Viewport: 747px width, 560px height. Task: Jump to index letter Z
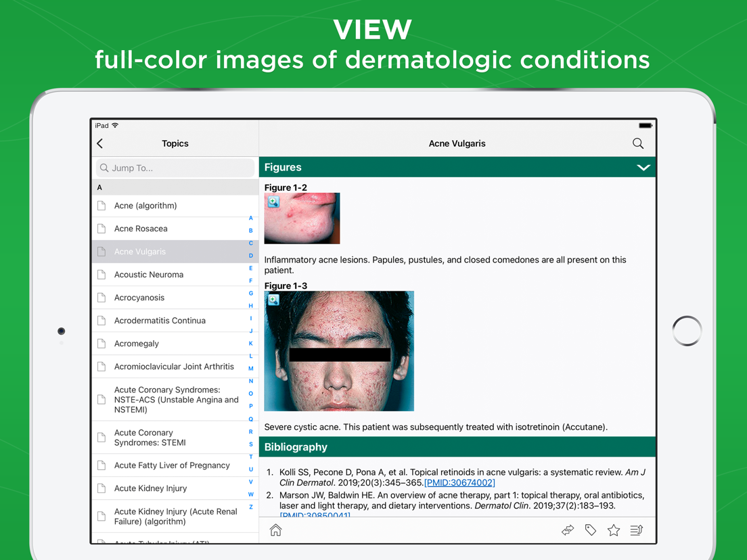[250, 507]
